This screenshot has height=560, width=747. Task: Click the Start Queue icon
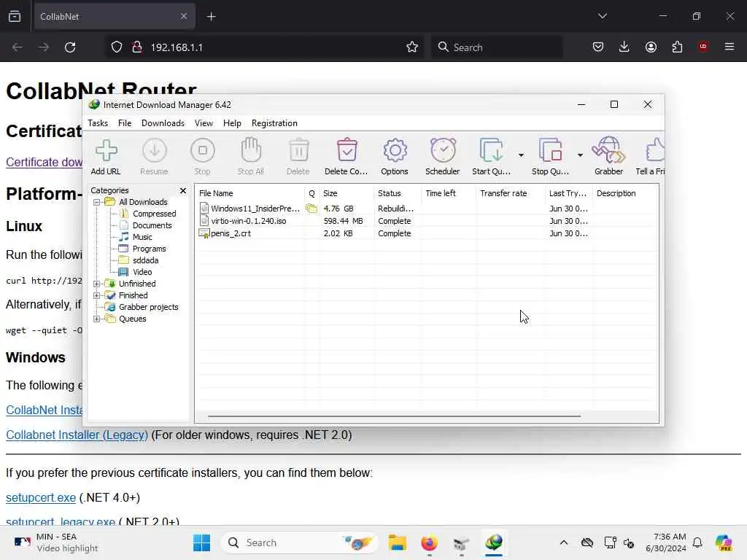point(491,156)
